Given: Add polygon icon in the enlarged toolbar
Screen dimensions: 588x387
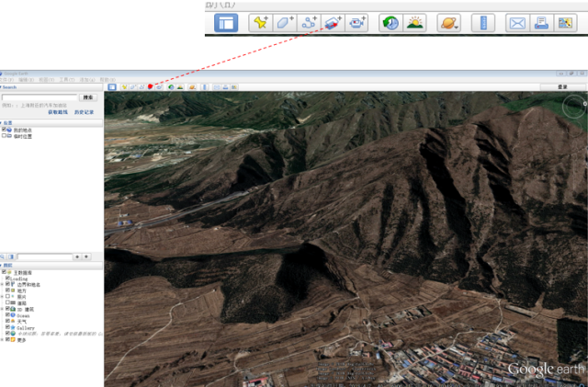Looking at the screenshot, I should (285, 23).
